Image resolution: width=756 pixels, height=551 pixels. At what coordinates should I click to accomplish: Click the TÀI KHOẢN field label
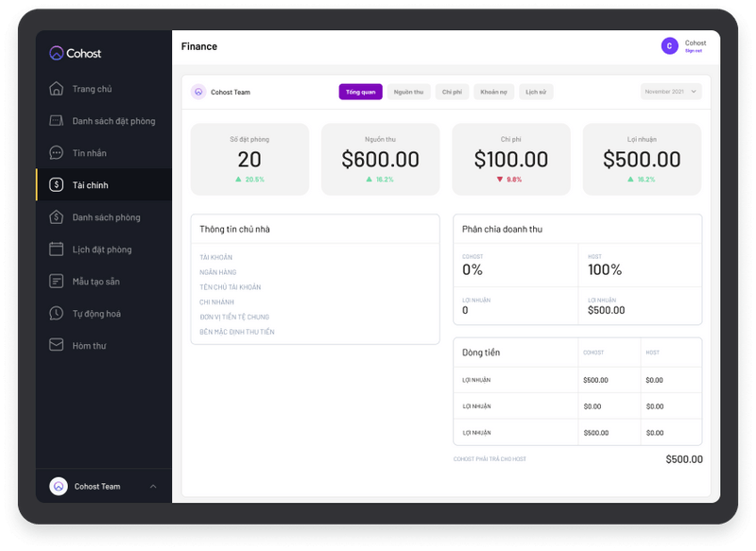click(216, 257)
